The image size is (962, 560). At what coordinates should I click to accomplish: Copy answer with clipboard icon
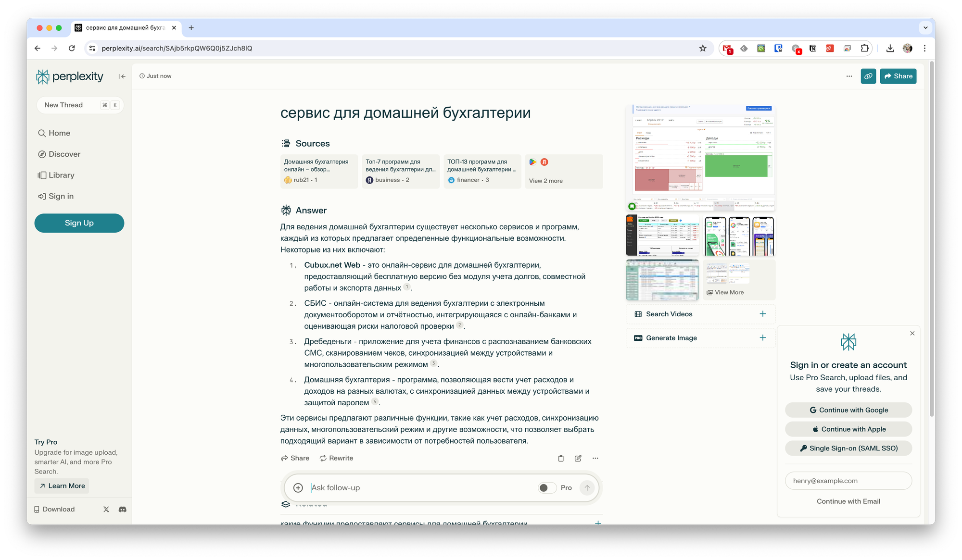pos(561,458)
